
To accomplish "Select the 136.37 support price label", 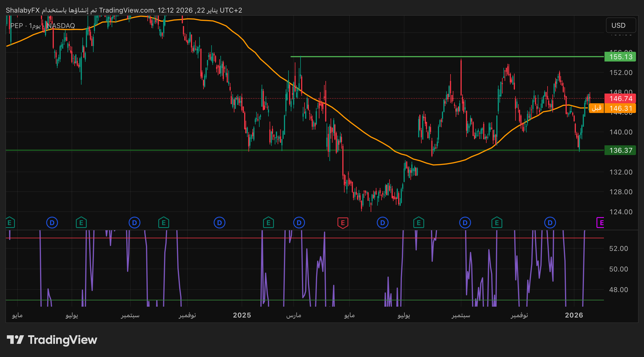I will pos(620,150).
